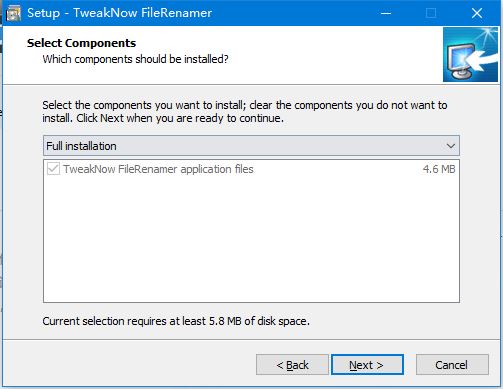503x389 pixels.
Task: Click the empty footer area beside Back
Action: [x=129, y=365]
